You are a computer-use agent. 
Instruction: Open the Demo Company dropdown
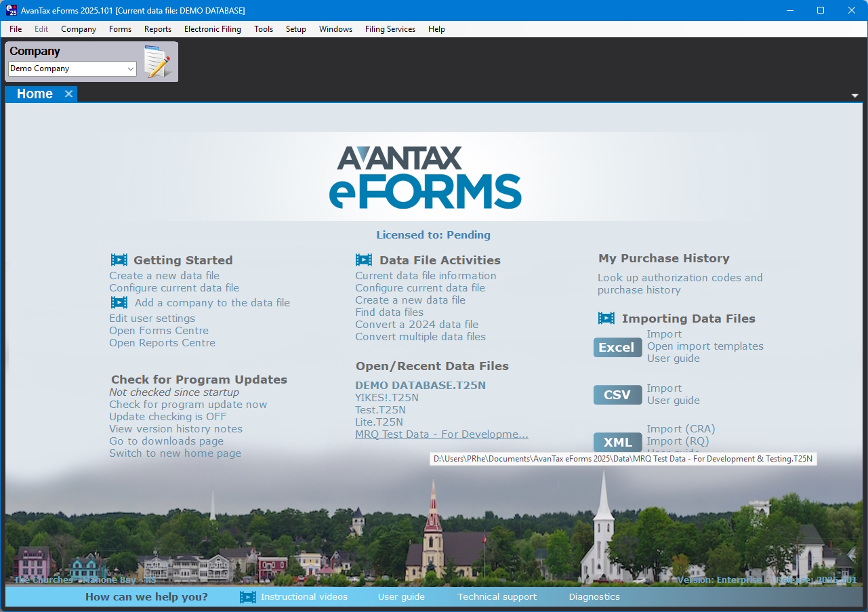(131, 68)
